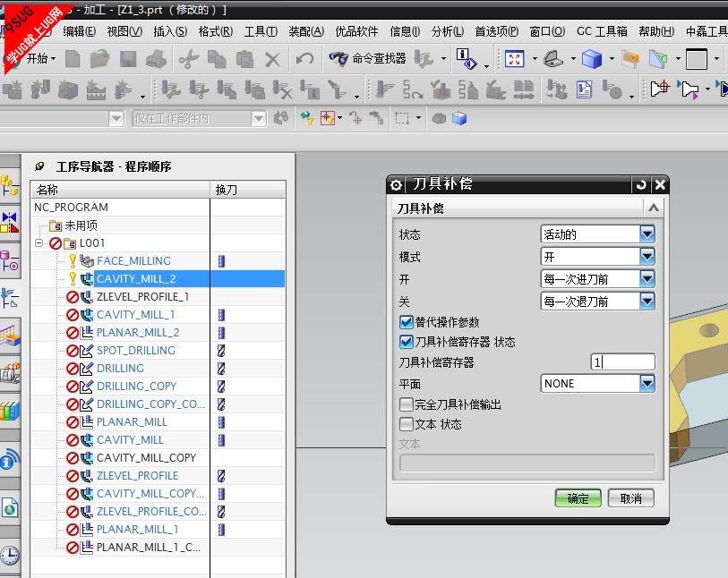Click the Cut scissors icon
Image resolution: width=728 pixels, height=578 pixels.
(189, 59)
